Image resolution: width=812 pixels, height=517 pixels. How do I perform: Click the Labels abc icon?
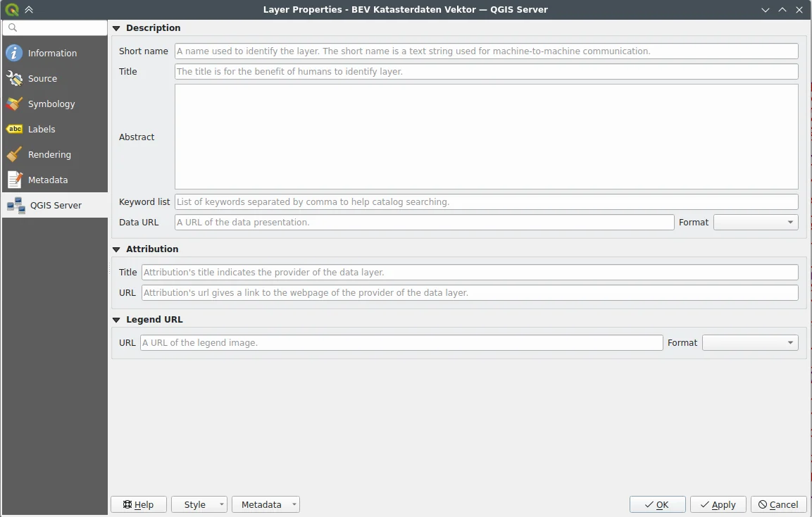click(14, 129)
